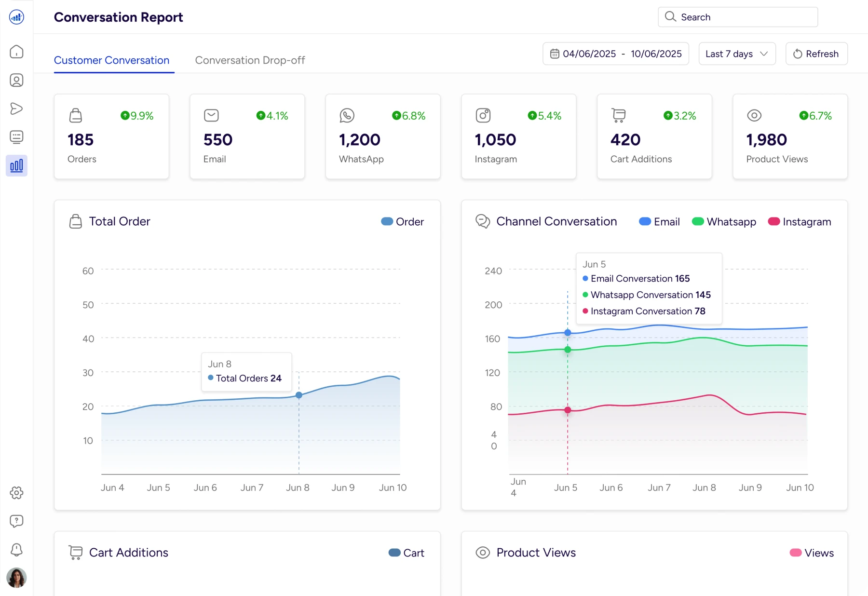The image size is (868, 596).
Task: Toggle Whatsapp series in chart legend
Action: (x=724, y=222)
